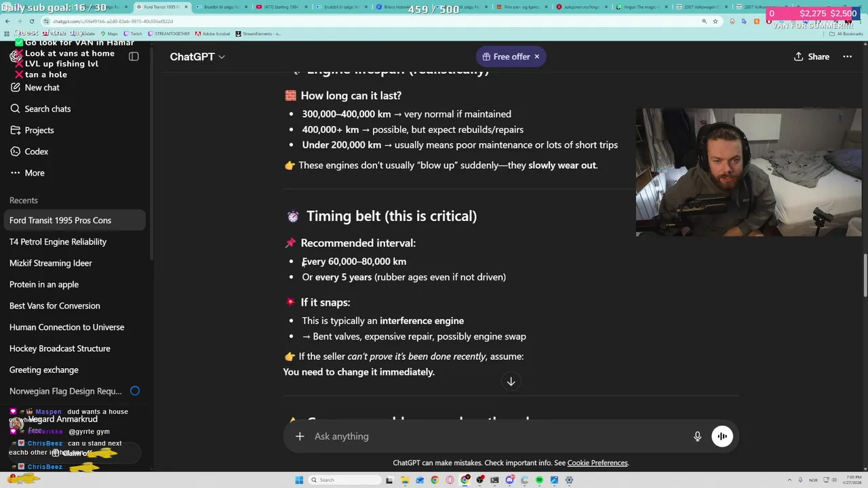Open Settings gear from the taskbar
Viewport: 868px width, 488px height.
coord(569,480)
